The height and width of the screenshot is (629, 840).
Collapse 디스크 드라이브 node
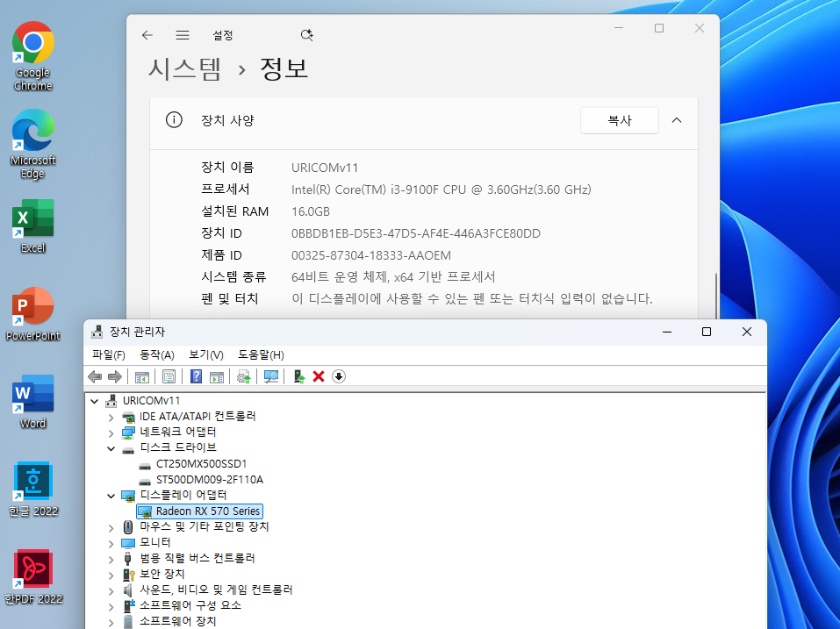point(111,448)
